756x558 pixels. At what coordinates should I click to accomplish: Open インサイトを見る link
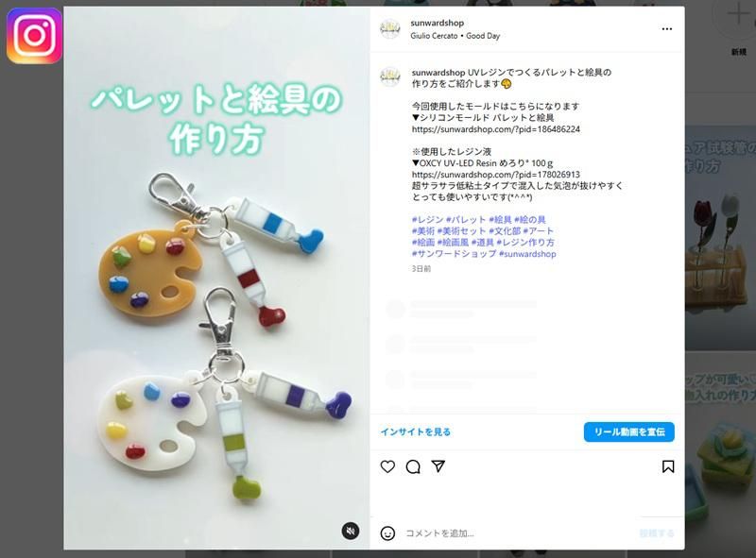[x=416, y=431]
